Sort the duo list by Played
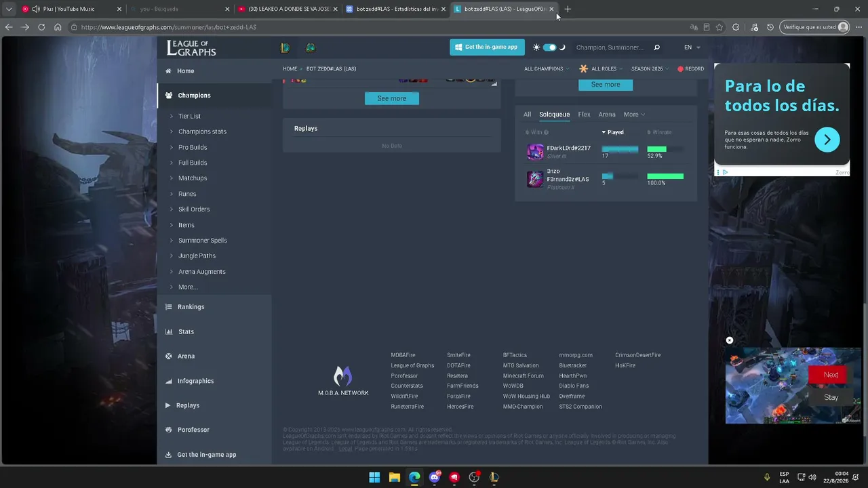Viewport: 868px width, 488px height. (x=613, y=132)
